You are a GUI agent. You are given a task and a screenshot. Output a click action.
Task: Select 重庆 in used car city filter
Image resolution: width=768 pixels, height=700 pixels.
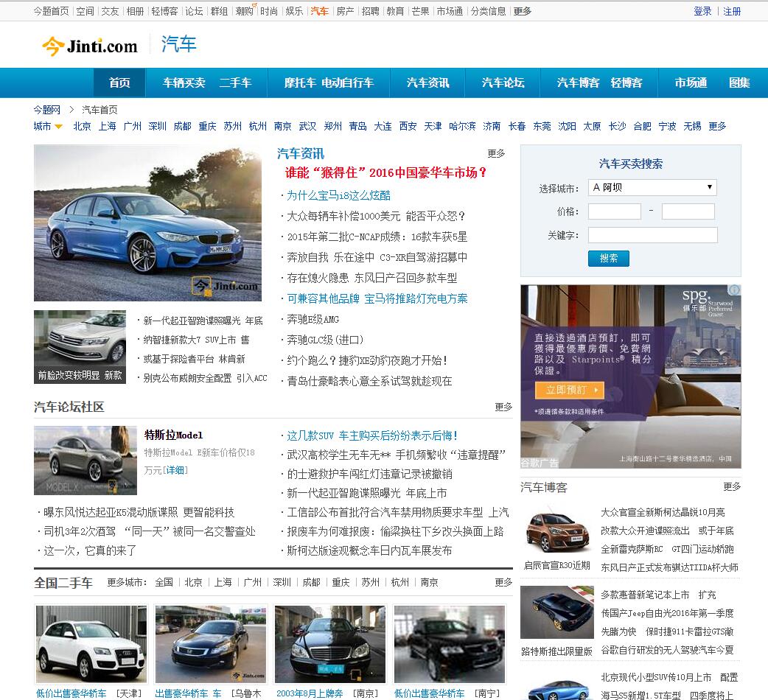point(341,582)
